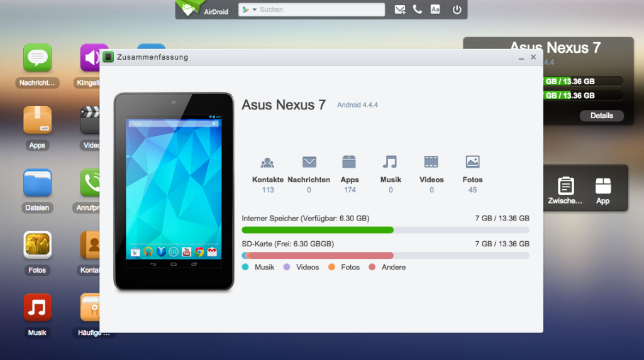The image size is (644, 360).
Task: Click the Asus Nexus 7 heading in summary
Action: [x=284, y=105]
